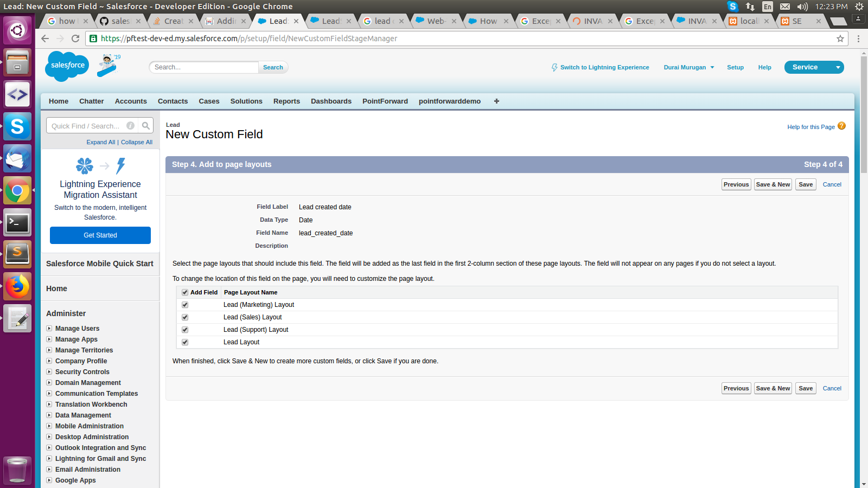Image resolution: width=868 pixels, height=488 pixels.
Task: Uncheck Lead (Support) Layout checkbox
Action: 185,330
